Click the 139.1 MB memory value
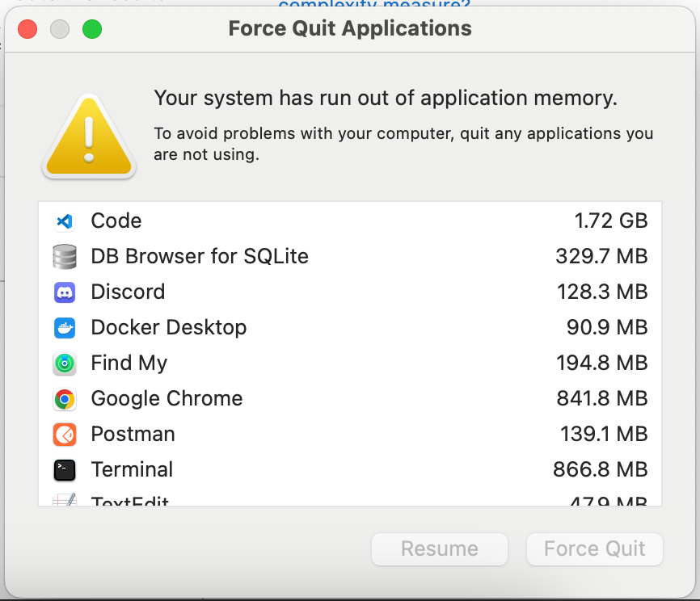The width and height of the screenshot is (700, 601). tap(604, 434)
